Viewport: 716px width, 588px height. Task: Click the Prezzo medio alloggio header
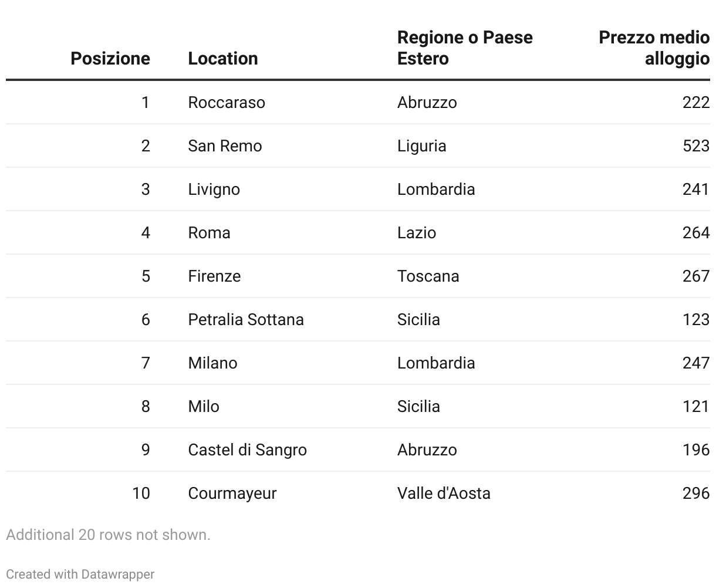(654, 48)
